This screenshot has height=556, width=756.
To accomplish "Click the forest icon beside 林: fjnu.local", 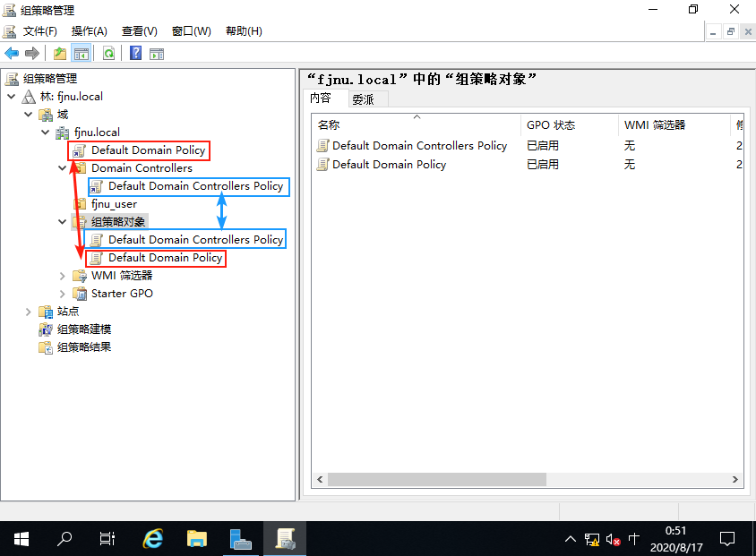I will 29,97.
